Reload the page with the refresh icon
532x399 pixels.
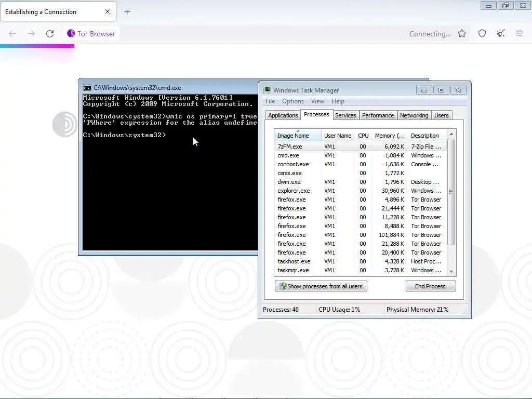[x=50, y=34]
